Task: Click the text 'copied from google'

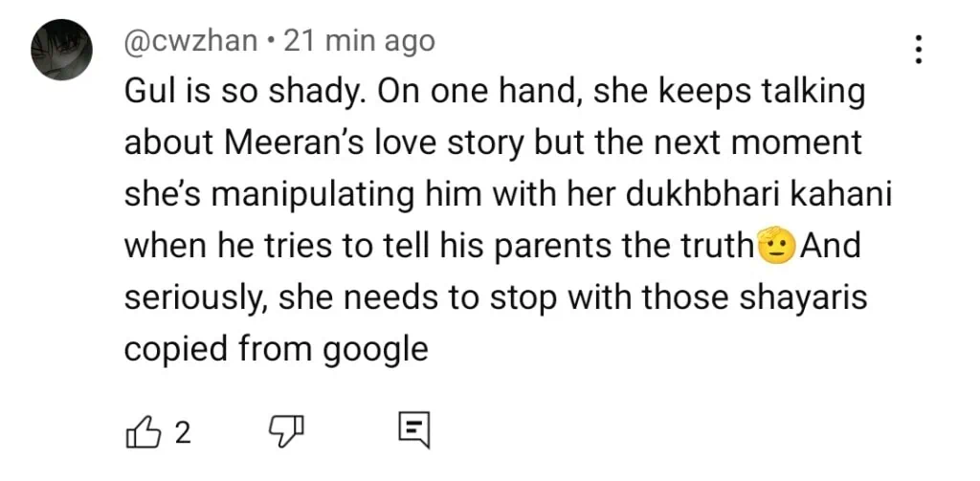Action: [x=276, y=349]
